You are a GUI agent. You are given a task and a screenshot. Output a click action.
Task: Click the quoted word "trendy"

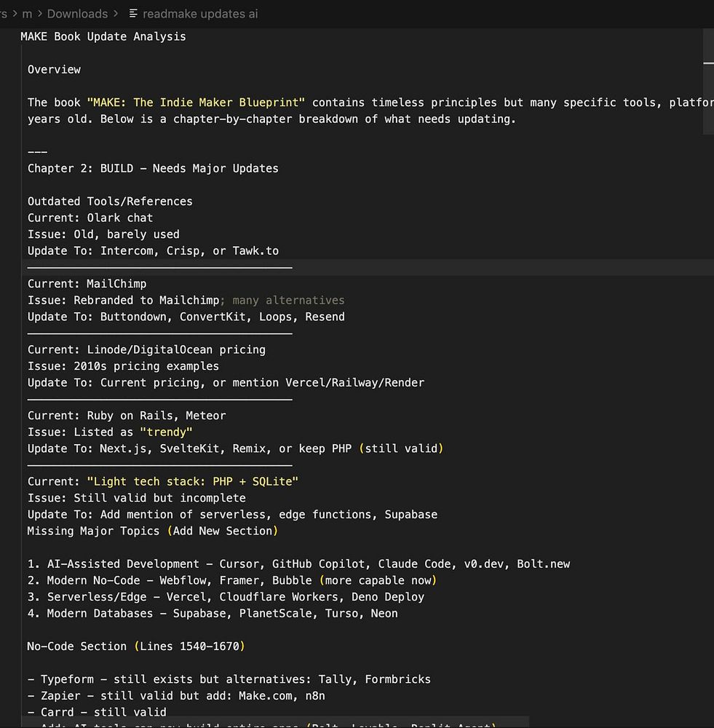coord(166,432)
